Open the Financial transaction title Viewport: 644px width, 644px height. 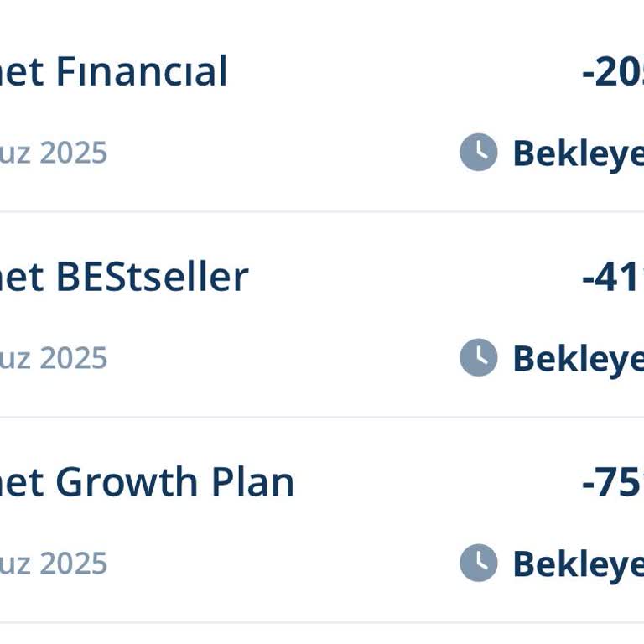click(x=113, y=72)
